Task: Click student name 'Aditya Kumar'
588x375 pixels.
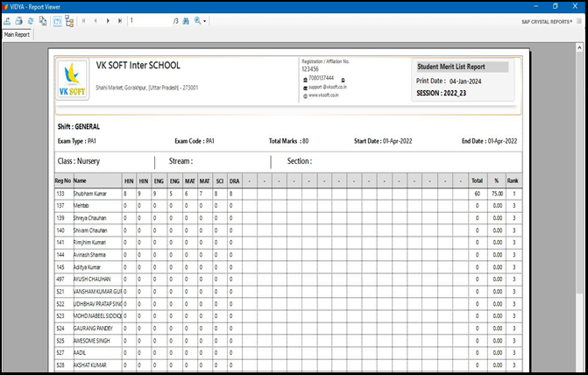Action: (87, 267)
